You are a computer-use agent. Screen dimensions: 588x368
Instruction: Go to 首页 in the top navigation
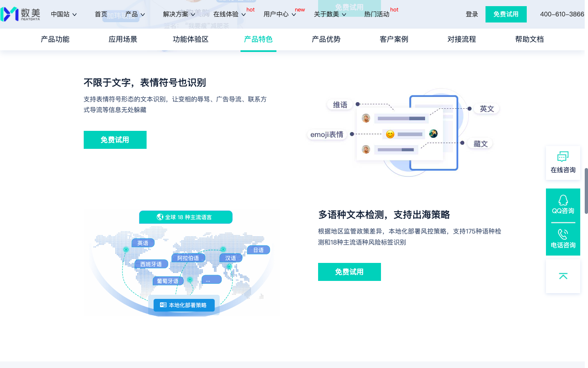click(101, 14)
